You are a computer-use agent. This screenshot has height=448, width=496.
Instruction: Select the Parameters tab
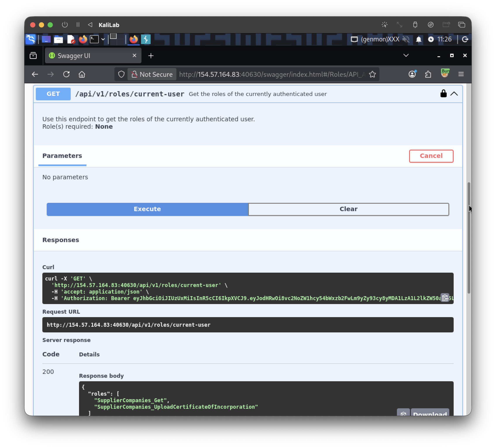(62, 156)
